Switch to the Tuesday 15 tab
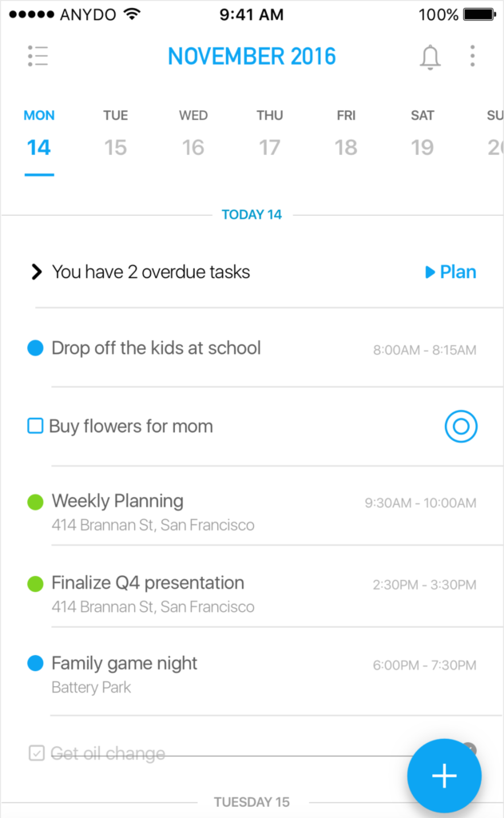This screenshot has height=818, width=504. (x=115, y=132)
